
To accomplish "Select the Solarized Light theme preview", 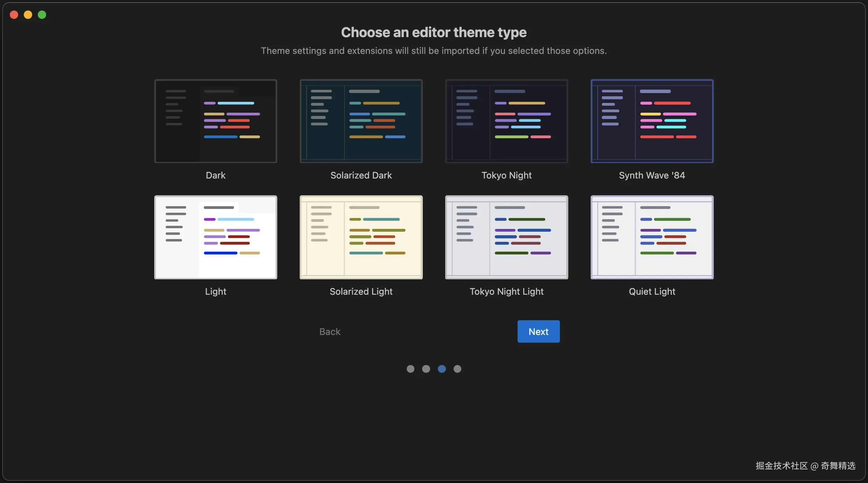I will point(361,237).
